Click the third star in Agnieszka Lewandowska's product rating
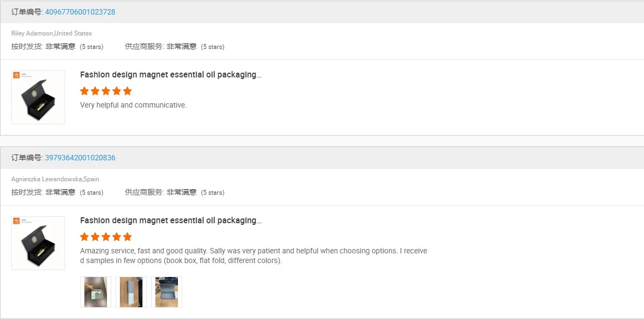 tap(106, 237)
